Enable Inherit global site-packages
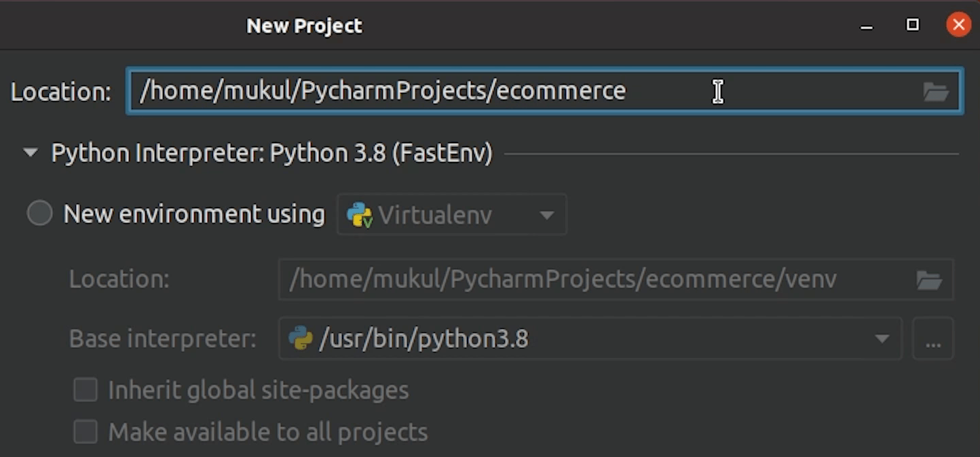 [86, 389]
